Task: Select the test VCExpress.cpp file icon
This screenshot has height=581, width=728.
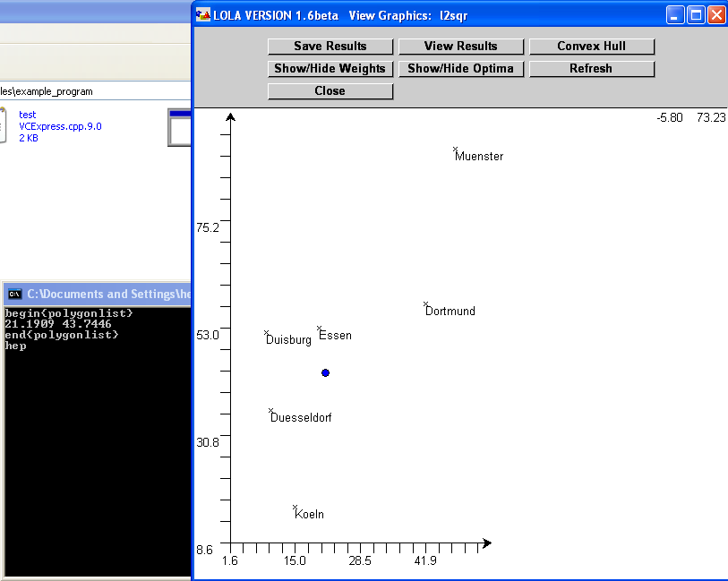Action: tap(3, 125)
